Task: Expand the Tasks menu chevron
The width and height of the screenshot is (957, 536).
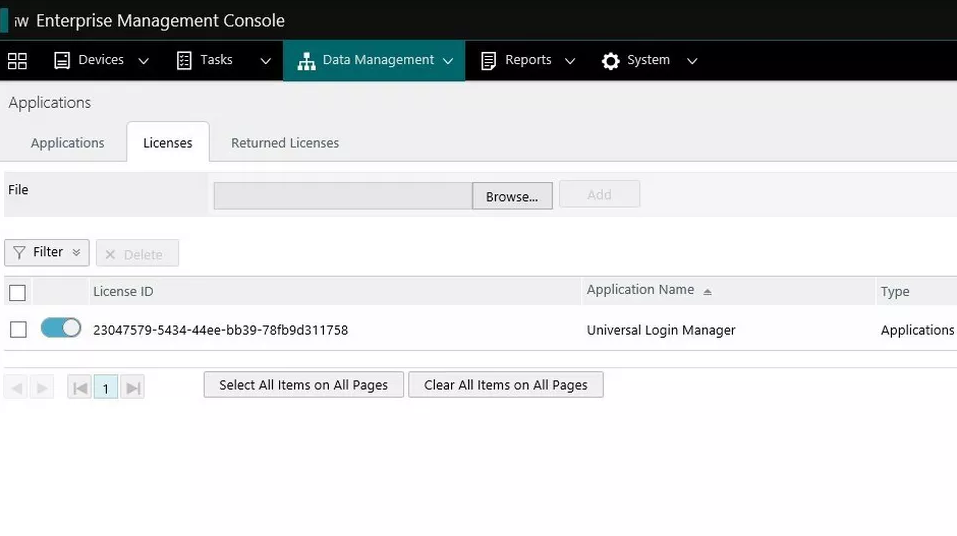Action: coord(265,61)
